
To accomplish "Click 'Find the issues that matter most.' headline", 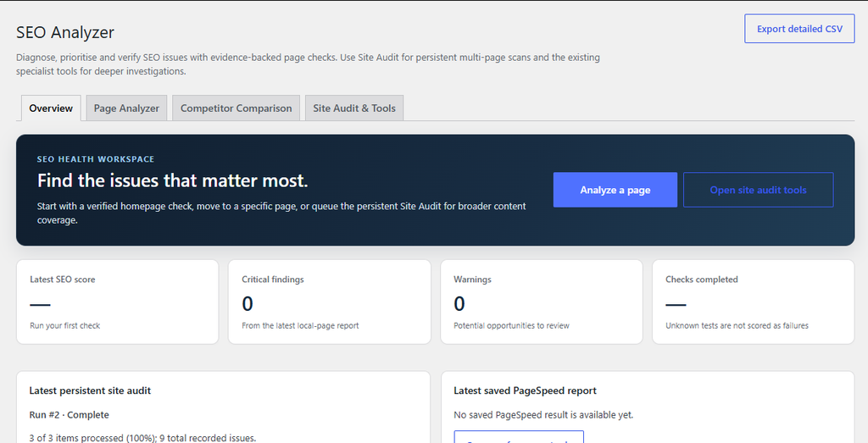I will (x=172, y=180).
